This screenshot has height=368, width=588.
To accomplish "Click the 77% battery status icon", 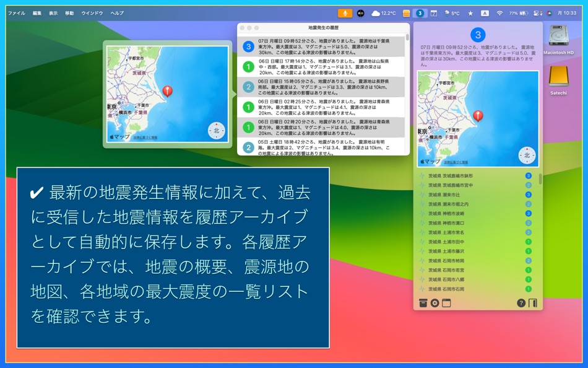I will click(x=519, y=13).
